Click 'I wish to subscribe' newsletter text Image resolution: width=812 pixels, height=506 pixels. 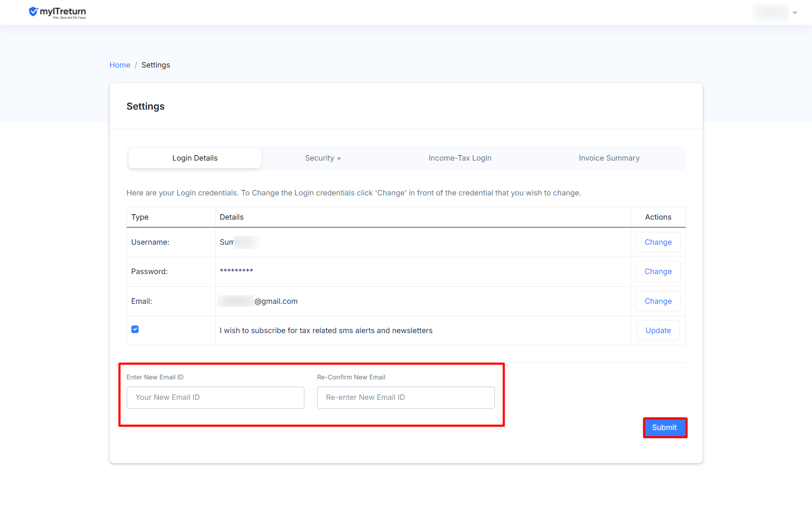[326, 331]
